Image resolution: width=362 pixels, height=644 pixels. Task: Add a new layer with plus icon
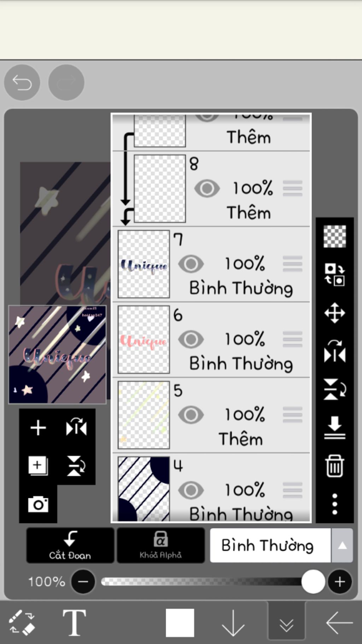tap(38, 428)
